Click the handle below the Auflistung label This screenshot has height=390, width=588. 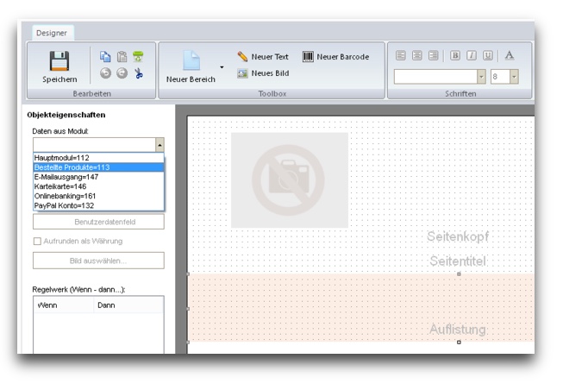459,342
